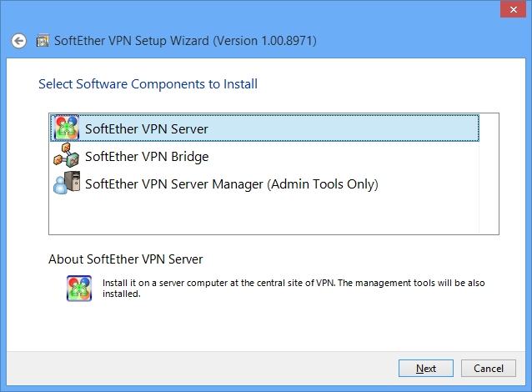Click the SoftEther VPN Server icon in the list

67,128
